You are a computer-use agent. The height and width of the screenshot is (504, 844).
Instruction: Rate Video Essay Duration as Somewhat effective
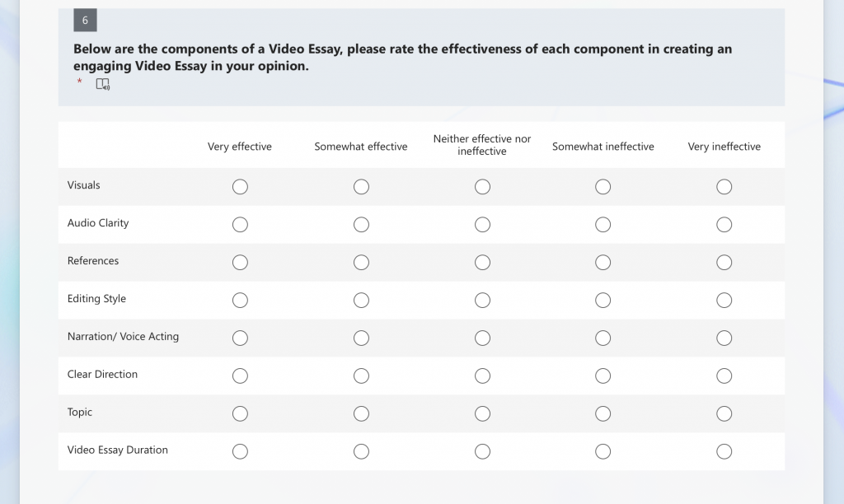(361, 451)
